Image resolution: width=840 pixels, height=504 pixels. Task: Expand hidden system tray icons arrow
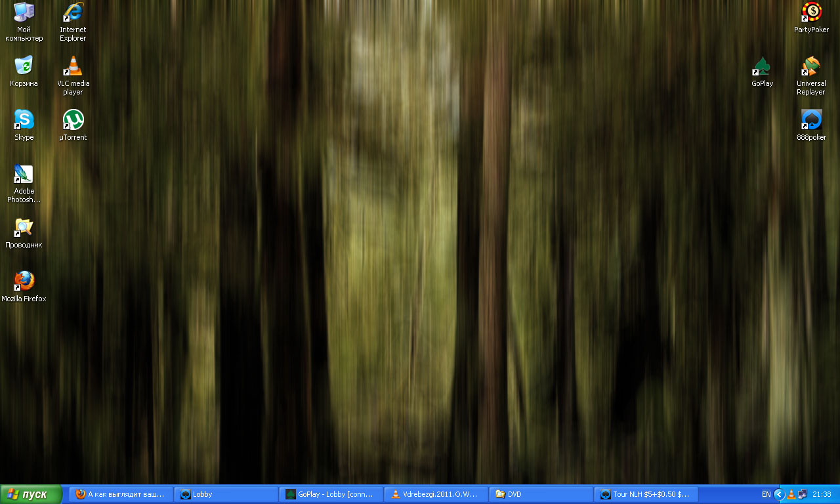pos(780,494)
